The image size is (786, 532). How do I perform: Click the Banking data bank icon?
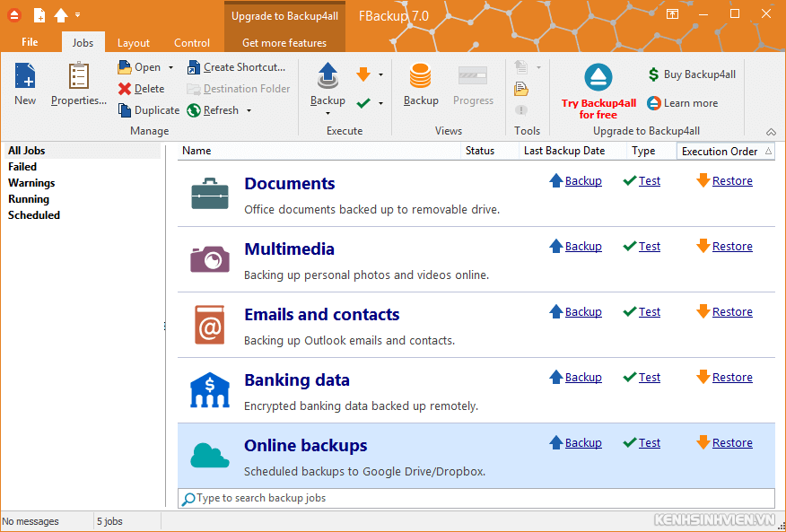click(x=210, y=389)
